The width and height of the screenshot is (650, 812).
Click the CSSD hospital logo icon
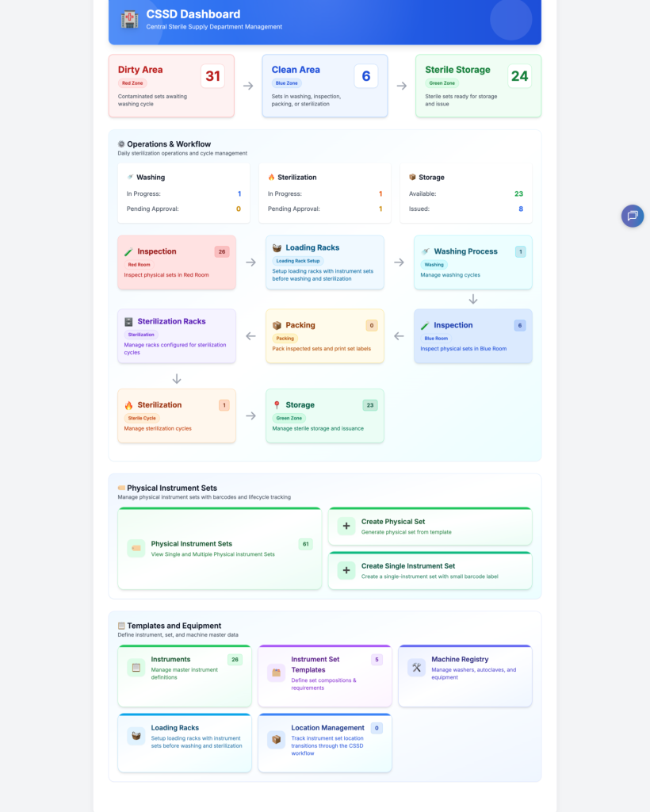pyautogui.click(x=129, y=19)
